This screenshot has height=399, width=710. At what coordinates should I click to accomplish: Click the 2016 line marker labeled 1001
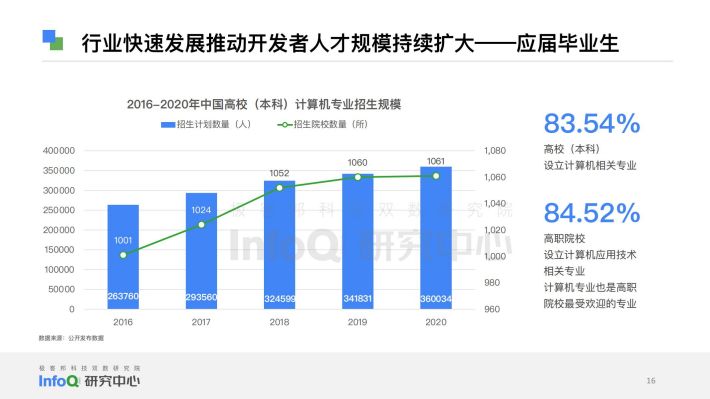coord(123,255)
